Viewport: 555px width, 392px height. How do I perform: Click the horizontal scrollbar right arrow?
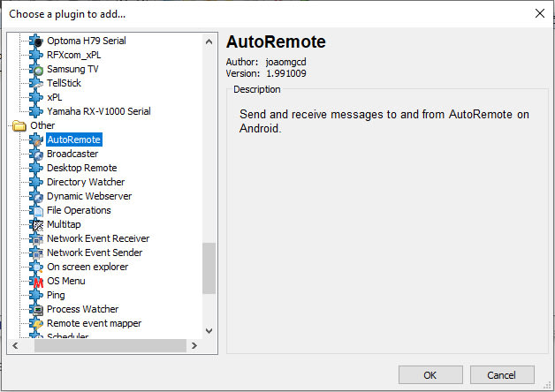tap(194, 345)
